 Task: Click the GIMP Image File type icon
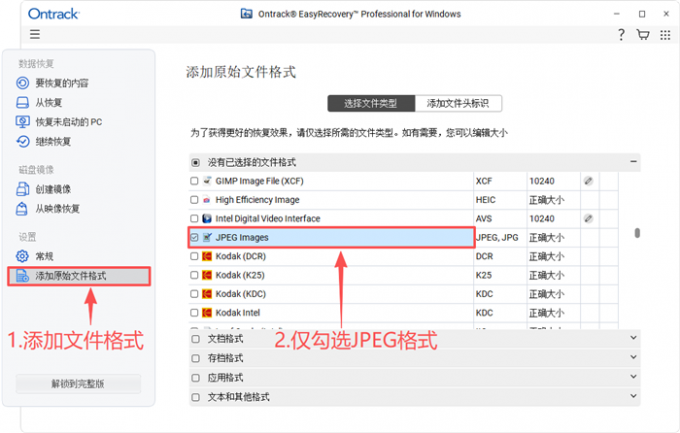pos(207,180)
